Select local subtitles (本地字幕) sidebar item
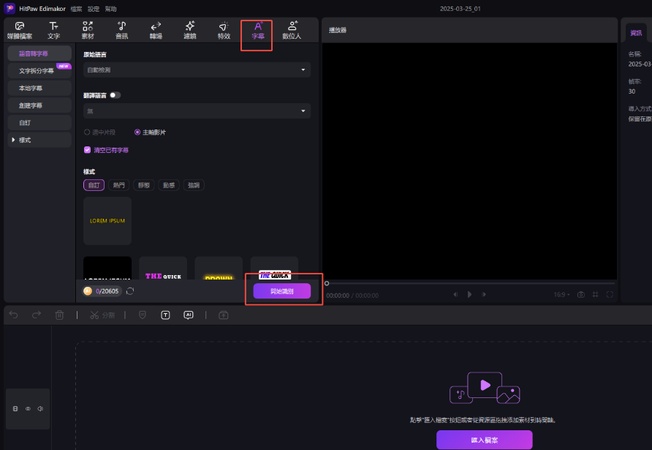Viewport: 652px width, 450px height. [x=40, y=88]
